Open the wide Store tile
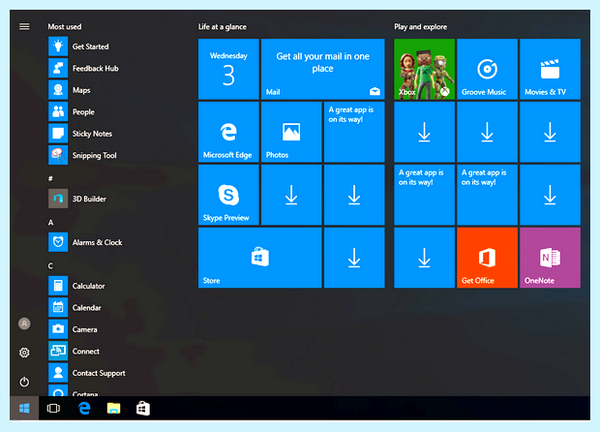The height and width of the screenshot is (432, 600). point(260,258)
